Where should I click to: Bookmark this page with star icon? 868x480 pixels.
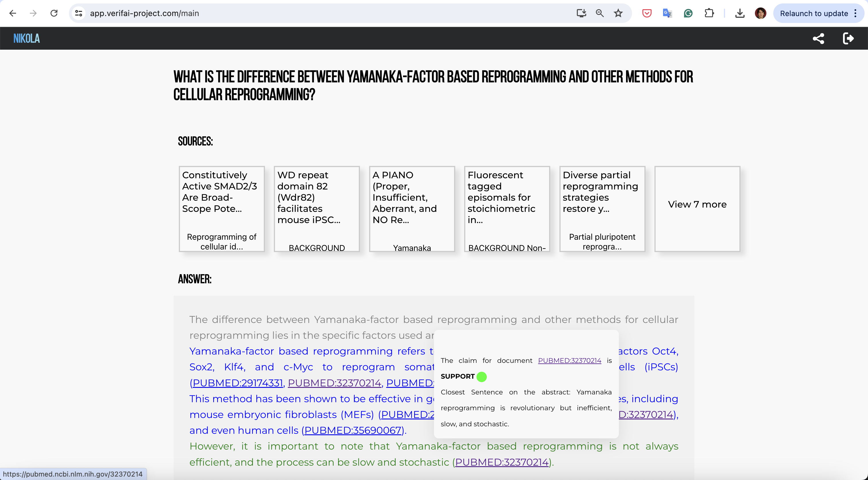tap(618, 13)
